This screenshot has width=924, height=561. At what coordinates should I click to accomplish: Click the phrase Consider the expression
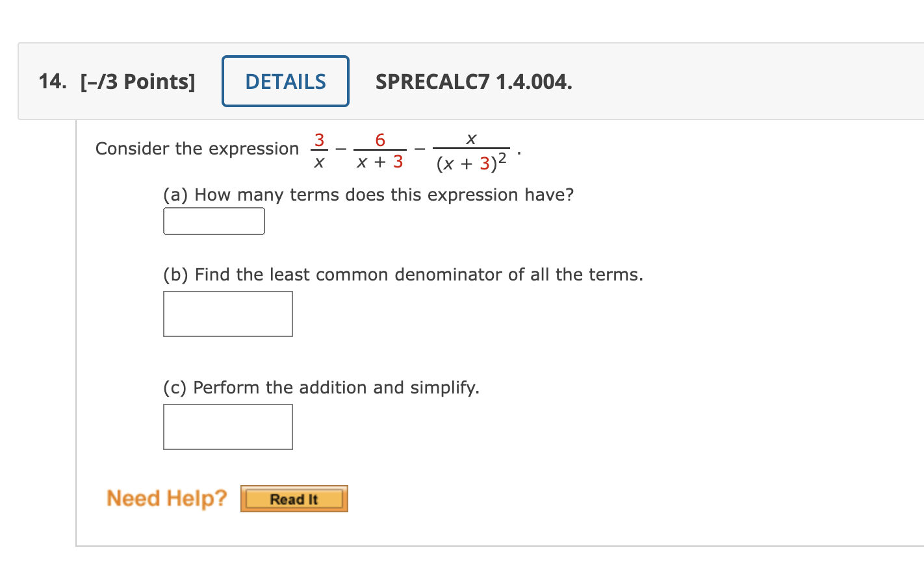point(195,148)
